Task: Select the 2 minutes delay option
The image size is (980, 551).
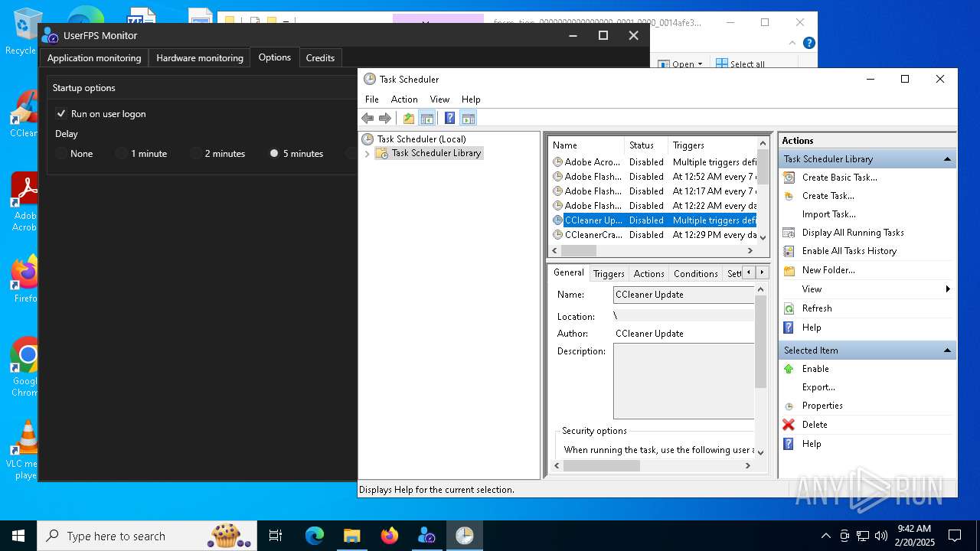Action: [x=196, y=153]
